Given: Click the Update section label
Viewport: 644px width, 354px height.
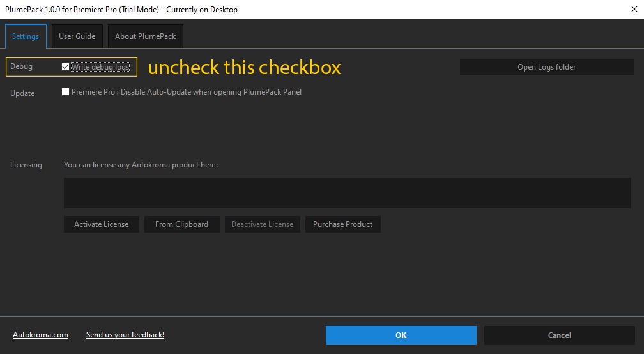Looking at the screenshot, I should click(x=22, y=93).
